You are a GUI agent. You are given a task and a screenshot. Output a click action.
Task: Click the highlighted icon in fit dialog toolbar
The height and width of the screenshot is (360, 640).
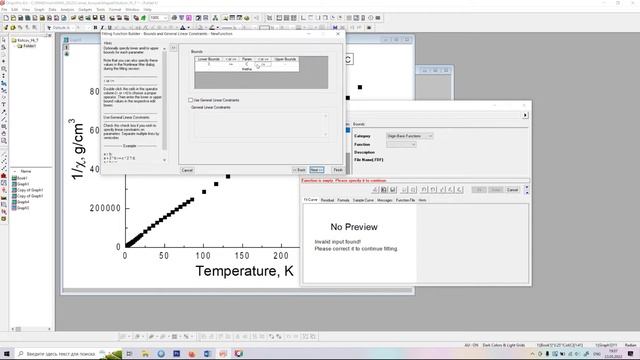point(384,190)
